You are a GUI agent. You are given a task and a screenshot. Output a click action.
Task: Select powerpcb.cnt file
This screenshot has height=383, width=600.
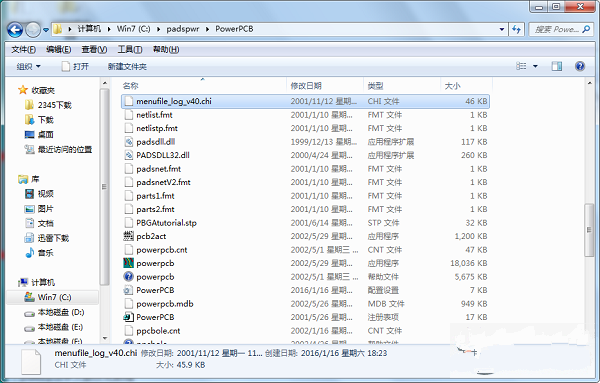pos(162,250)
